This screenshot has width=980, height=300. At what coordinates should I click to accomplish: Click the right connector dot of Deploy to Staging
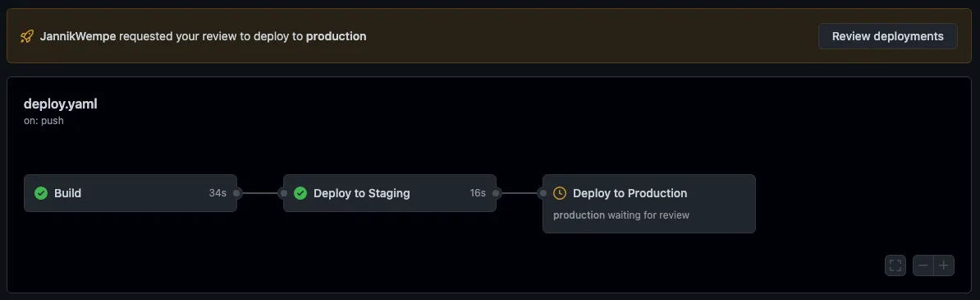[x=497, y=193]
